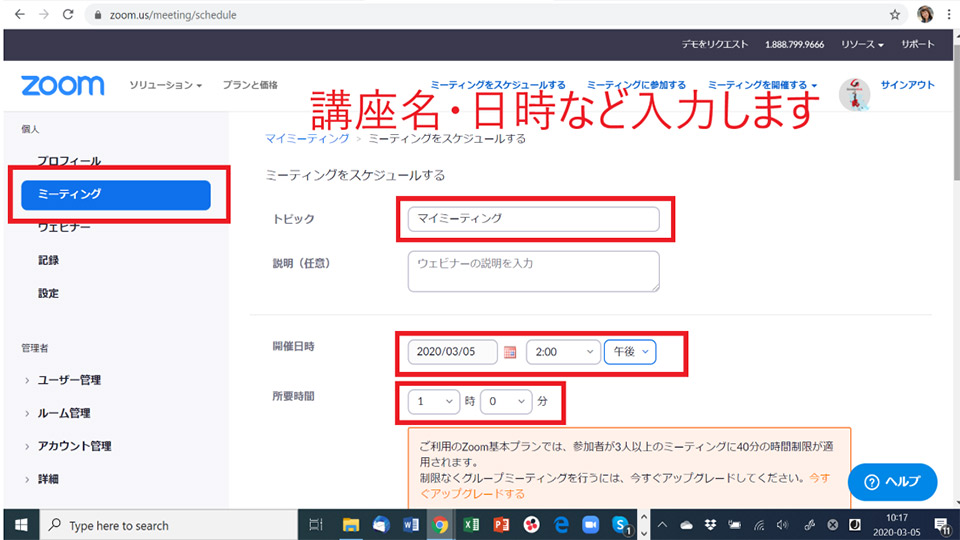Open File Explorer from taskbar
Viewport: 960px width, 540px height.
coord(351,525)
